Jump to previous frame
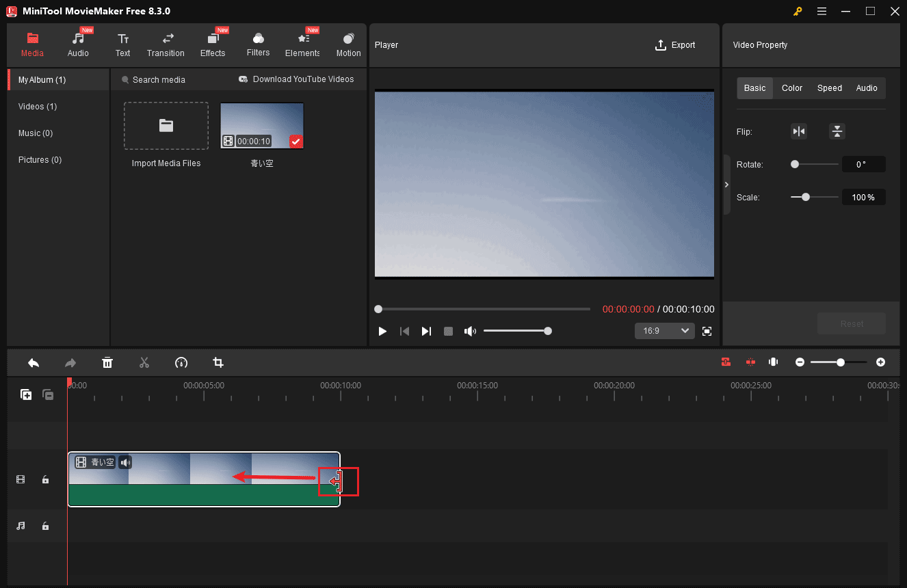The width and height of the screenshot is (907, 588). [x=404, y=331]
